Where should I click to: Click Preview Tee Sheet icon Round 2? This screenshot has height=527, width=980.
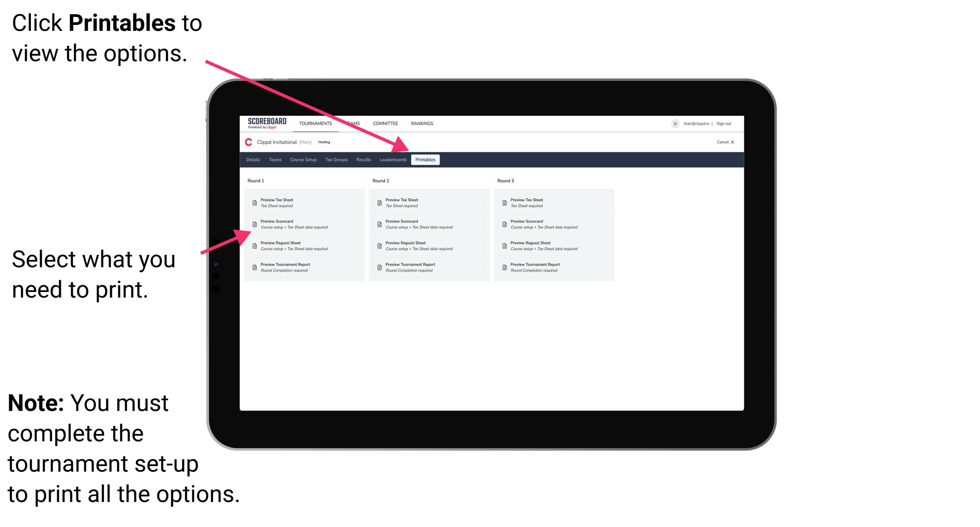[379, 203]
